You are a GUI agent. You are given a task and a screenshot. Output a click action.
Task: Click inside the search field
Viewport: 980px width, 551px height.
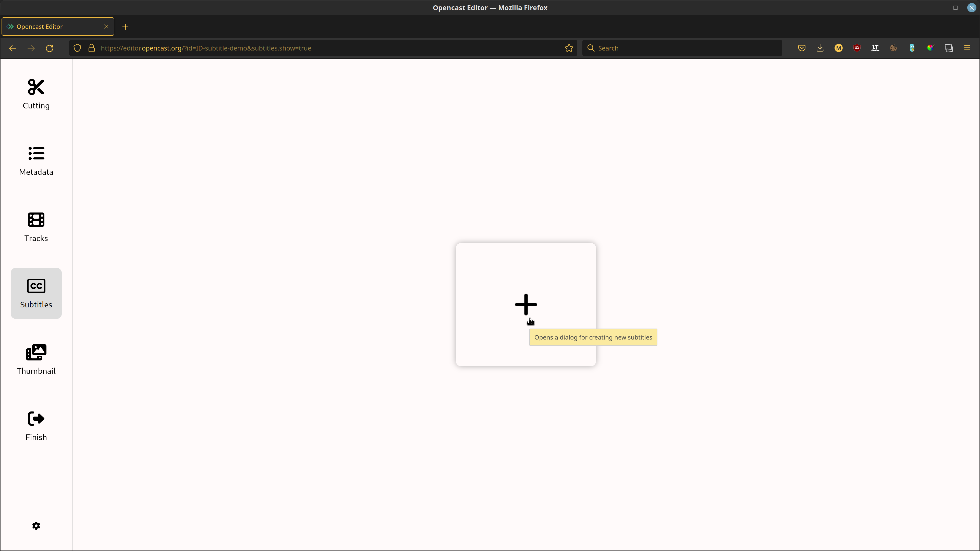(x=681, y=48)
